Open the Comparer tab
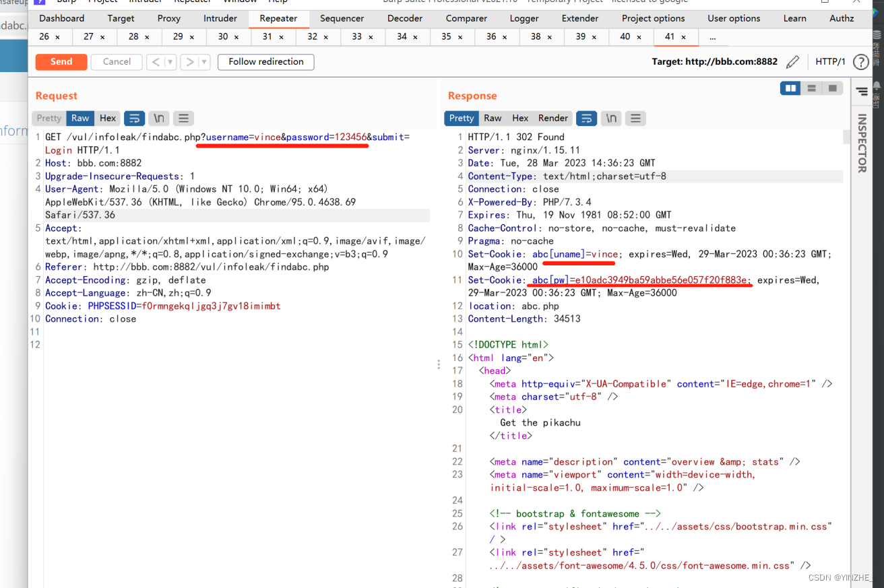The image size is (884, 588). (466, 18)
